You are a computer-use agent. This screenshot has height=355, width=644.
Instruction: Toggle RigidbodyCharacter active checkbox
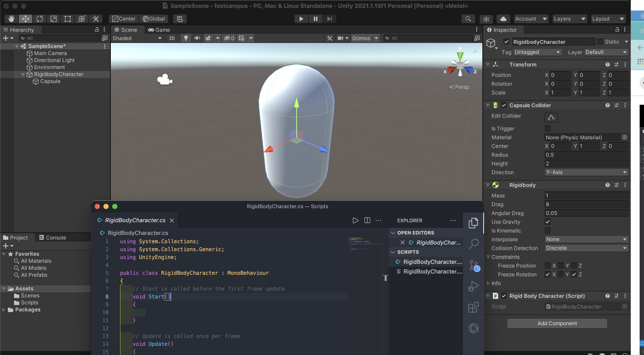506,42
